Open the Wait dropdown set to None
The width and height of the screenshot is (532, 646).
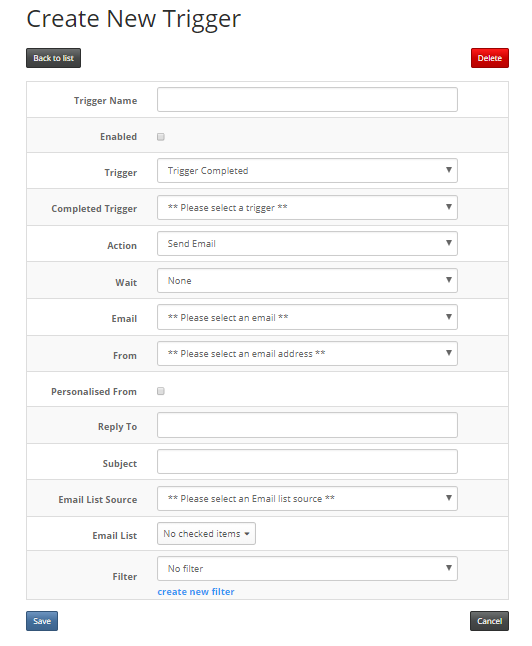(307, 281)
